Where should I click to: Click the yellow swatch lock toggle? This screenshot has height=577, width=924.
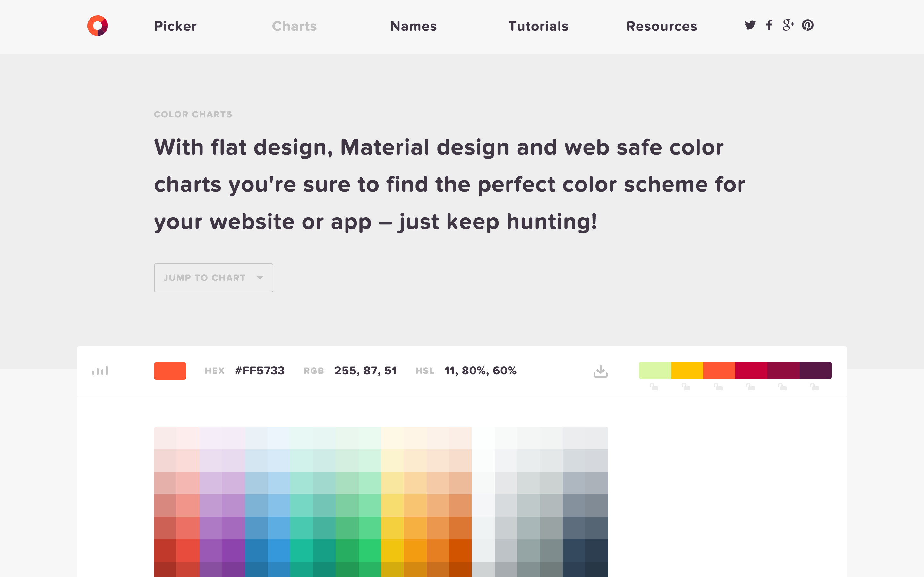(x=687, y=387)
